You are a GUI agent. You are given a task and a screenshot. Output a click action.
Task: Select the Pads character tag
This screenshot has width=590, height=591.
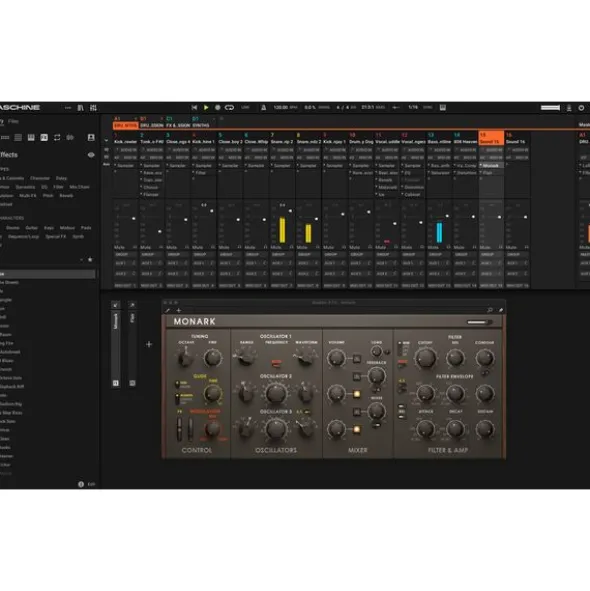86,228
